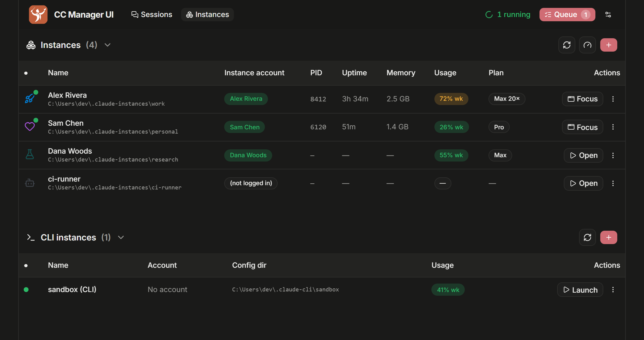Image resolution: width=644 pixels, height=340 pixels.
Task: Click the 1 running status indicator
Action: (x=508, y=15)
